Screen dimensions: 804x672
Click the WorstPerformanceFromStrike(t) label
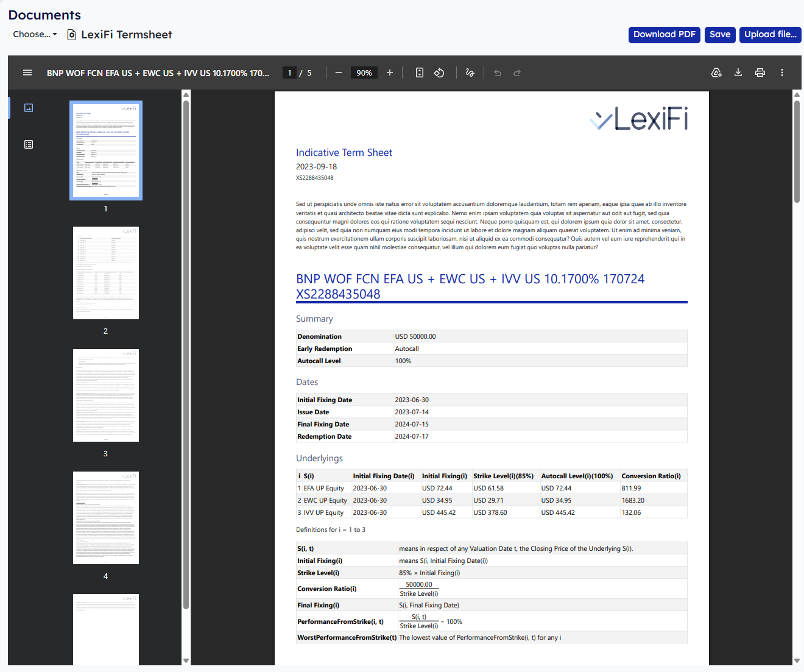(x=347, y=637)
